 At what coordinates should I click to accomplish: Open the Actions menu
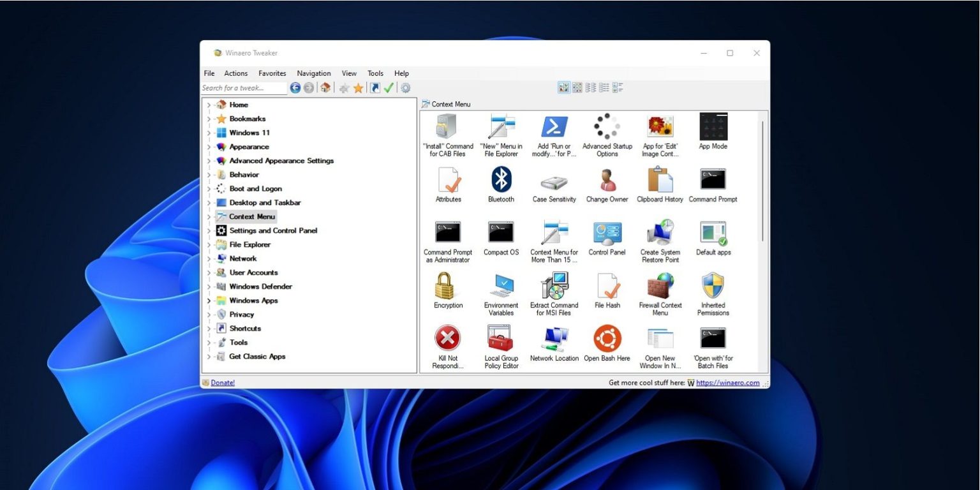tap(236, 73)
